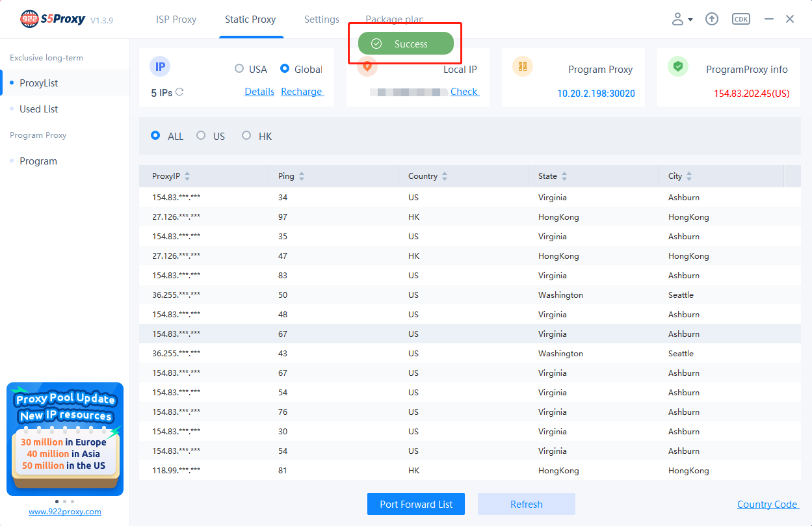Select the 118.99 HongKong row, ping 81

tap(469, 470)
